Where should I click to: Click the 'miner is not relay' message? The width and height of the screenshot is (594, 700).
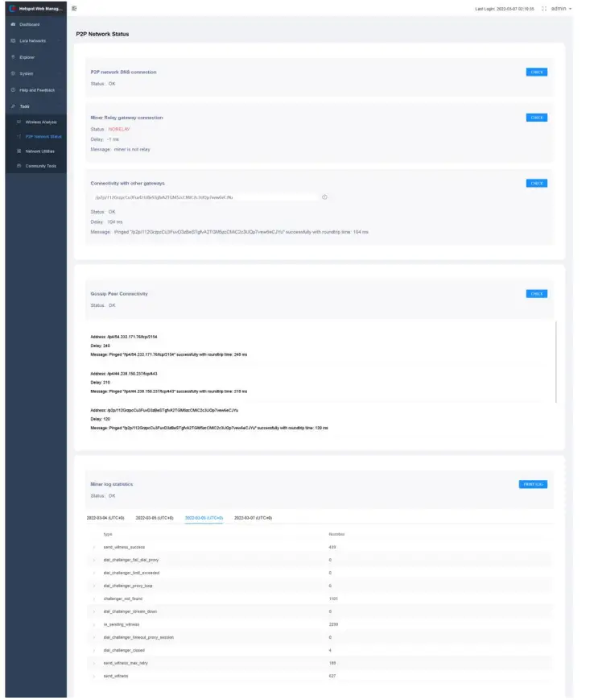click(132, 149)
